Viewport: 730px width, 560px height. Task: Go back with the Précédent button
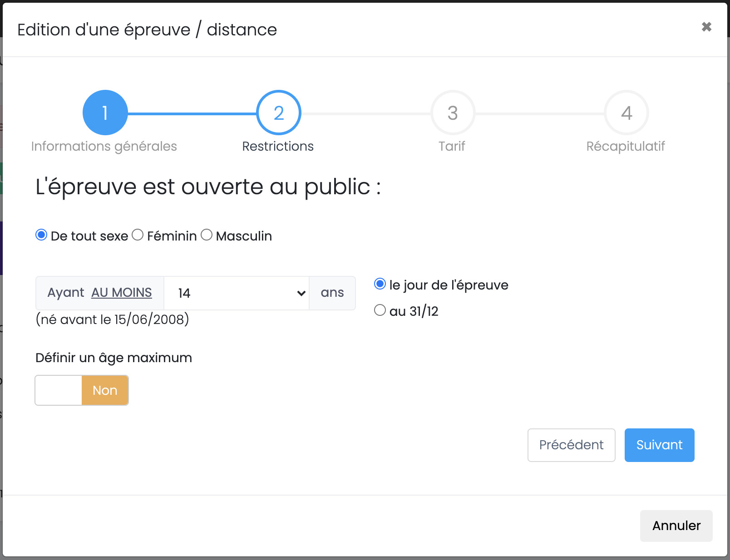[571, 445]
